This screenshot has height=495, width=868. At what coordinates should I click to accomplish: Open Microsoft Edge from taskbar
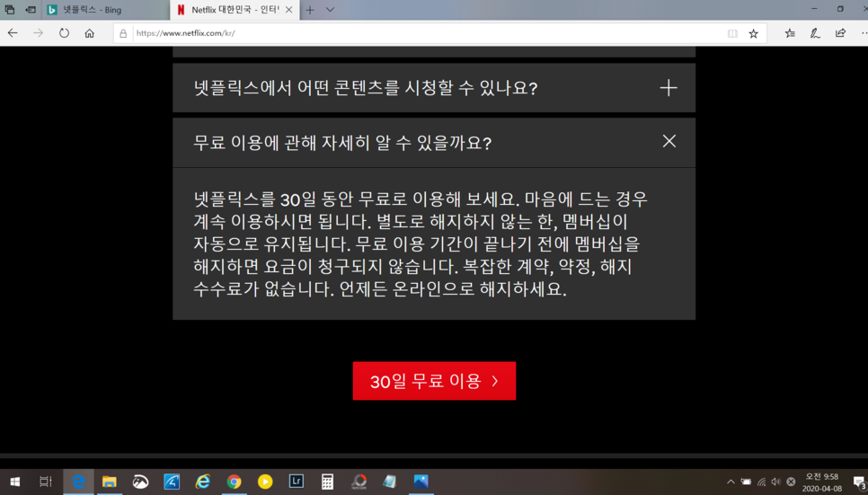[78, 482]
